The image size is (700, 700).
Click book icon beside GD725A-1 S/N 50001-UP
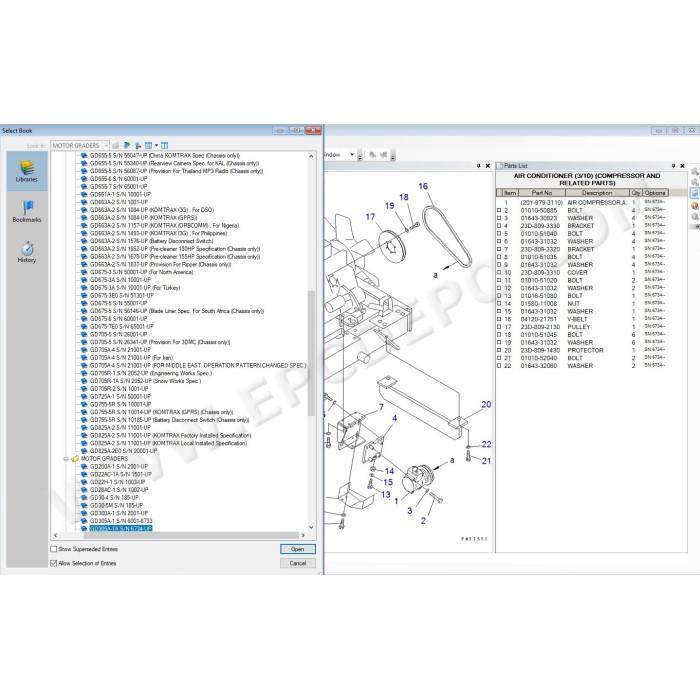[84, 396]
